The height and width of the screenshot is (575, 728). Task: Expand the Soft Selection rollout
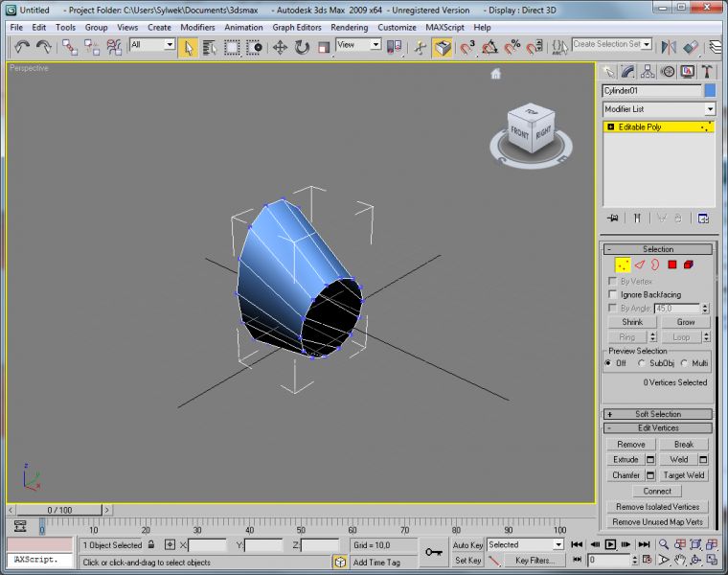click(657, 414)
